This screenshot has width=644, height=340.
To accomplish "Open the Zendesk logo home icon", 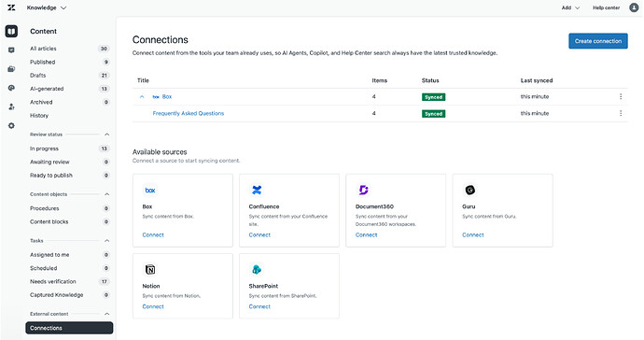I will point(11,7).
